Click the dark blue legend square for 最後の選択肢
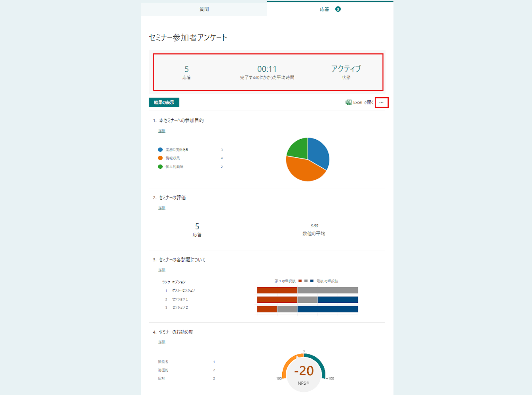Viewport: 532px width, 395px height. (312, 281)
